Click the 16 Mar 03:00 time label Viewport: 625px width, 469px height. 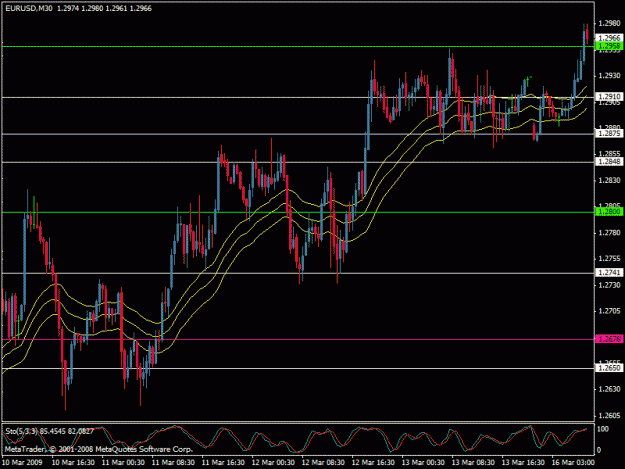click(573, 463)
